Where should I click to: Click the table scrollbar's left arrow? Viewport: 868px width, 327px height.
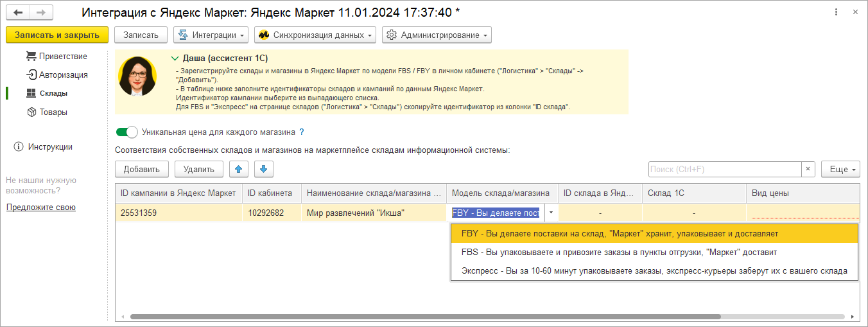[x=121, y=317]
